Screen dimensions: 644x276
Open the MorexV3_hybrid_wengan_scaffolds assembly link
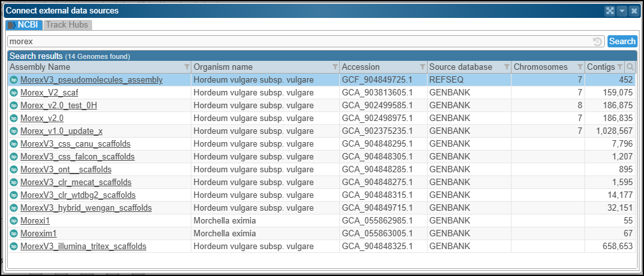tap(86, 208)
